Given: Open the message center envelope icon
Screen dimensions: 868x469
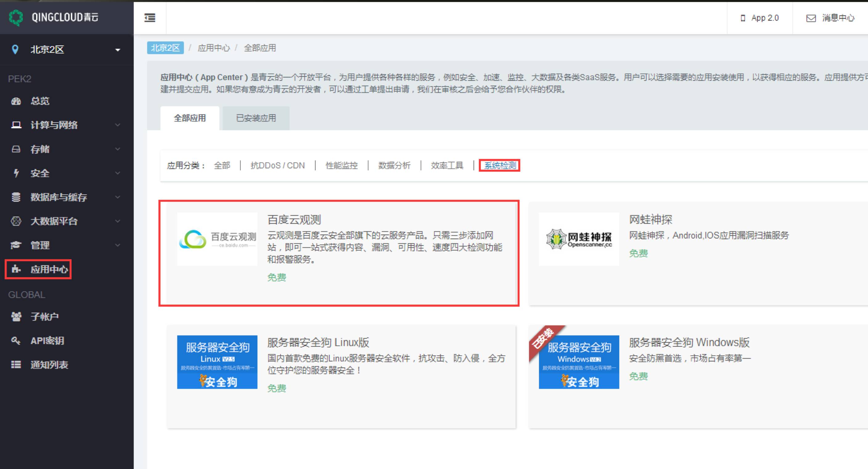Looking at the screenshot, I should 811,18.
